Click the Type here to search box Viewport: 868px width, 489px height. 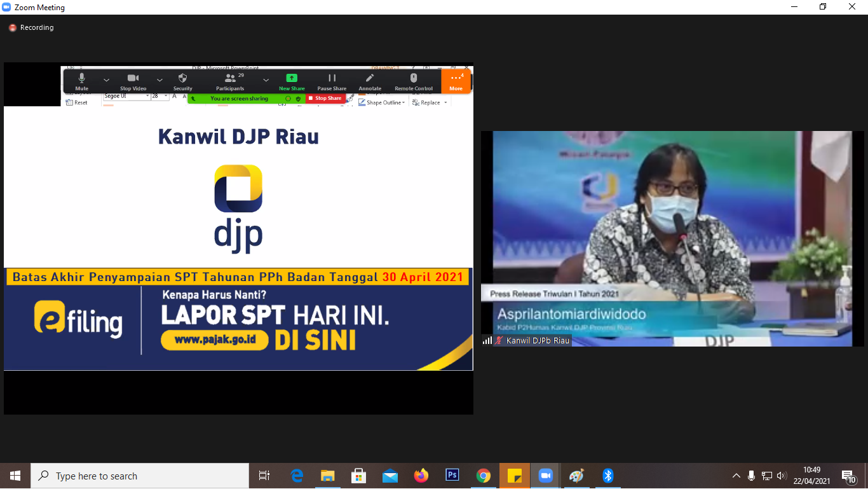click(140, 476)
